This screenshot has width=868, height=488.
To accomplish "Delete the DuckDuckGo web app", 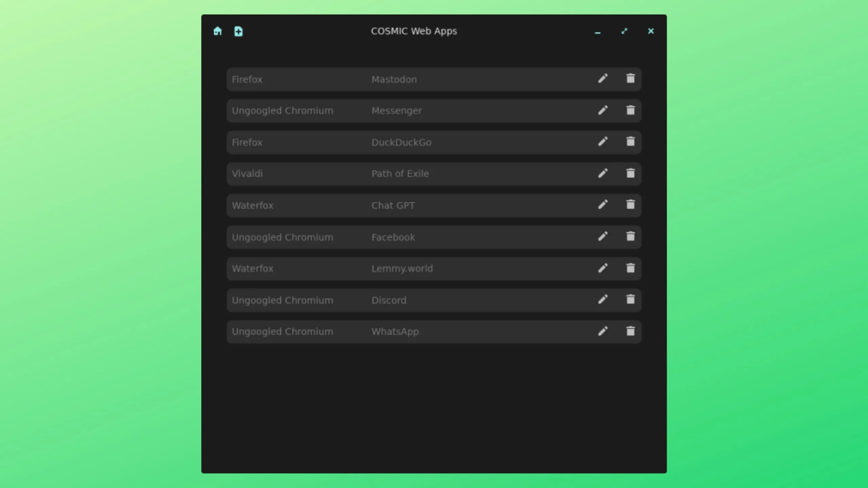I will click(x=630, y=142).
